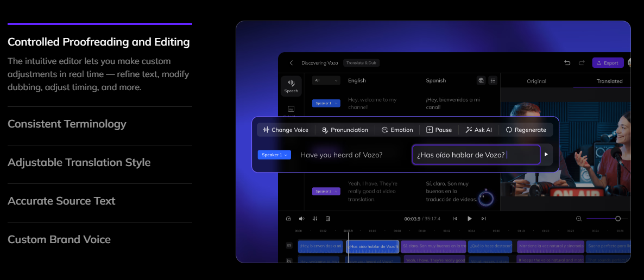Zoom out the timeline with magnifier icon
This screenshot has height=280, width=644.
pos(579,219)
